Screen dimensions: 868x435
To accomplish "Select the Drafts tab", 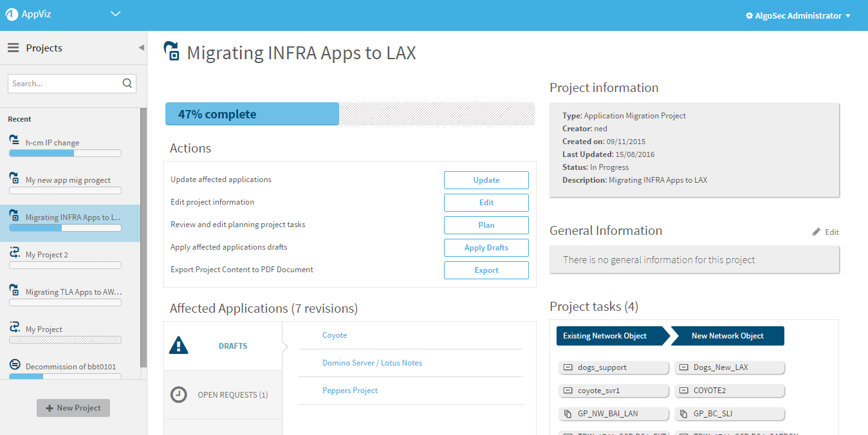I will click(x=232, y=346).
